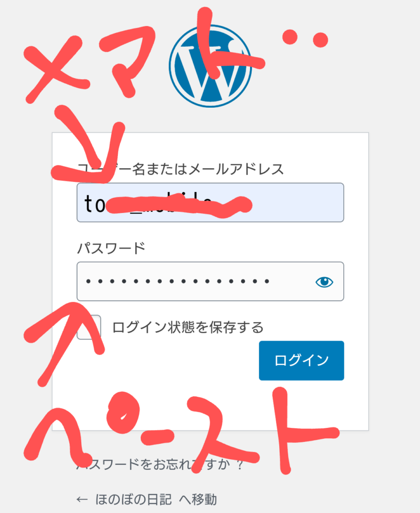Click the パスワード field label

click(111, 248)
